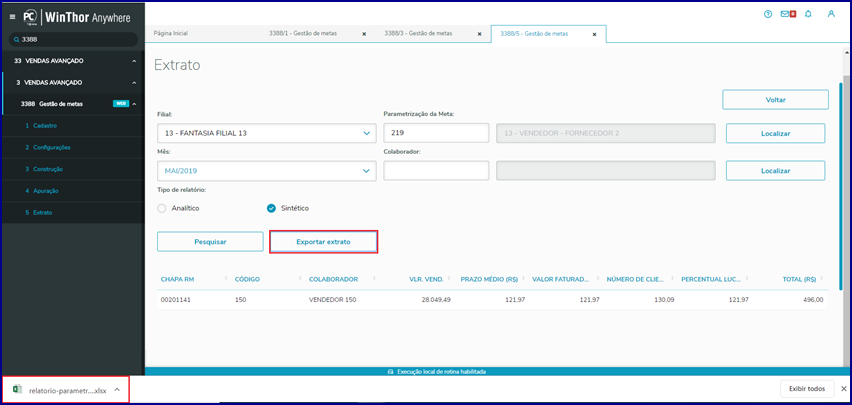
Task: Click the sidebar search field containing 3388
Action: coord(73,40)
